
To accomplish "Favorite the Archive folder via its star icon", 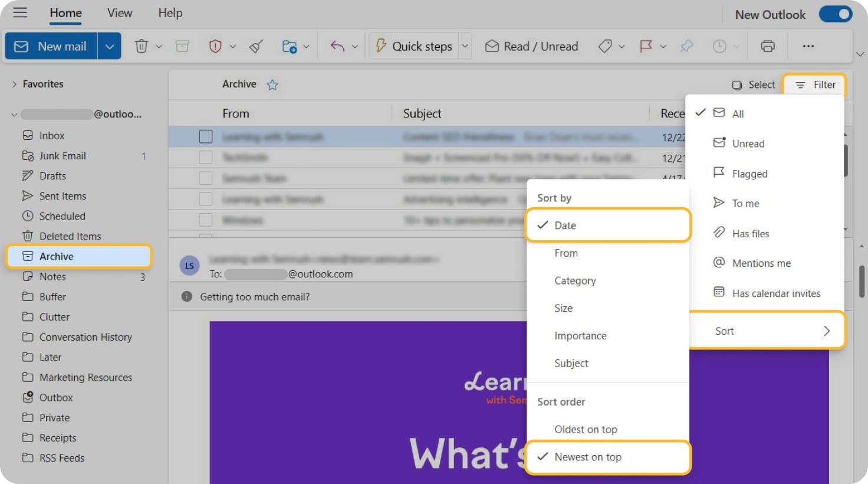I will coord(272,84).
